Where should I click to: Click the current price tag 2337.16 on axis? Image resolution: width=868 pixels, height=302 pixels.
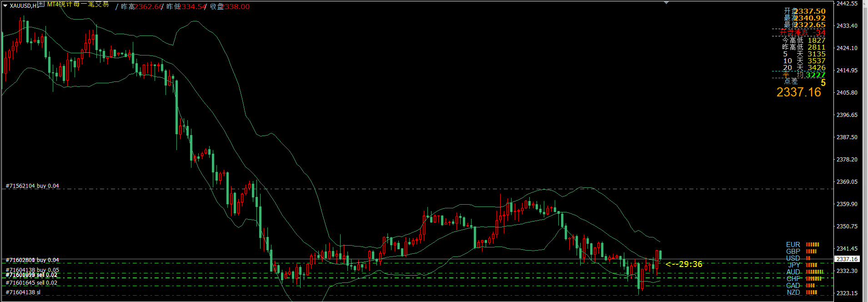(847, 259)
